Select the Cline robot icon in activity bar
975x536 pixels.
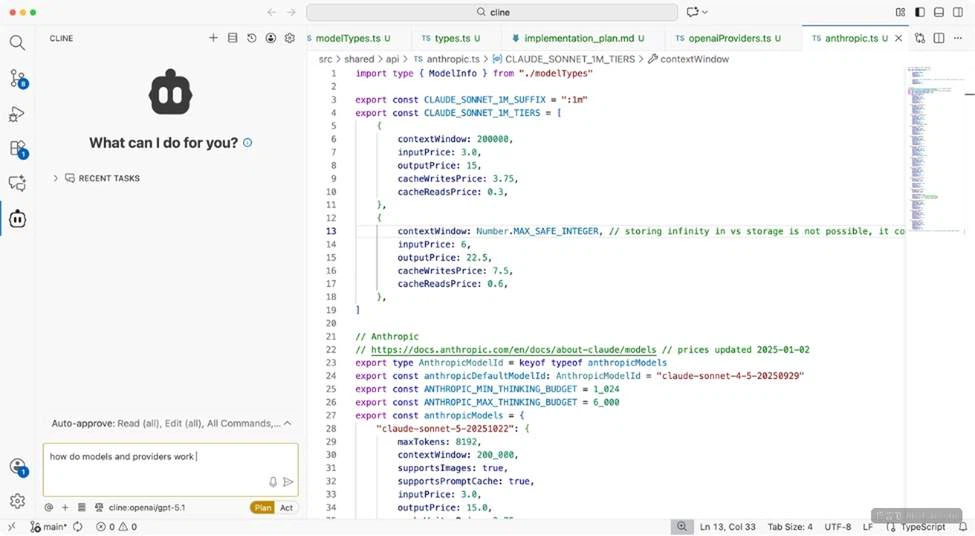coord(17,219)
